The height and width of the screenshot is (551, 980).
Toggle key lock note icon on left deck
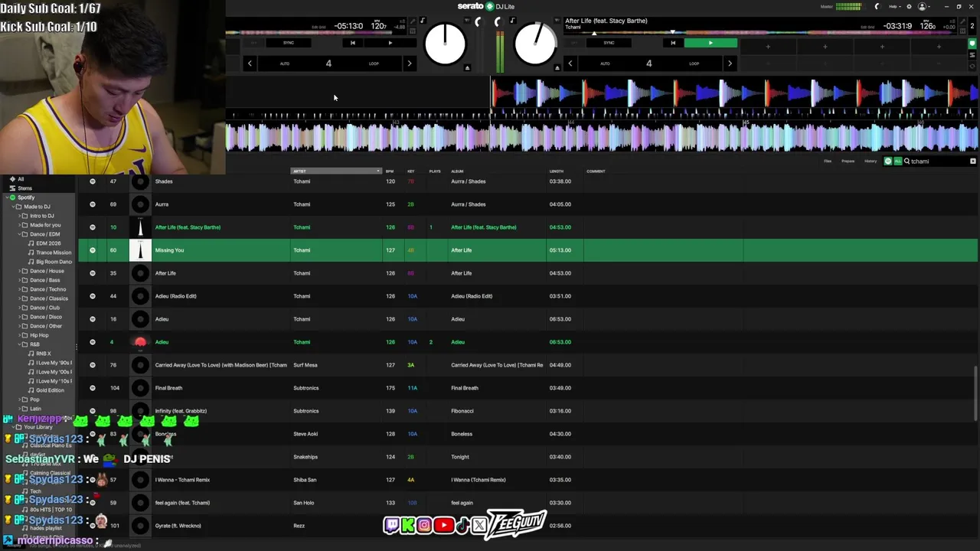[422, 21]
